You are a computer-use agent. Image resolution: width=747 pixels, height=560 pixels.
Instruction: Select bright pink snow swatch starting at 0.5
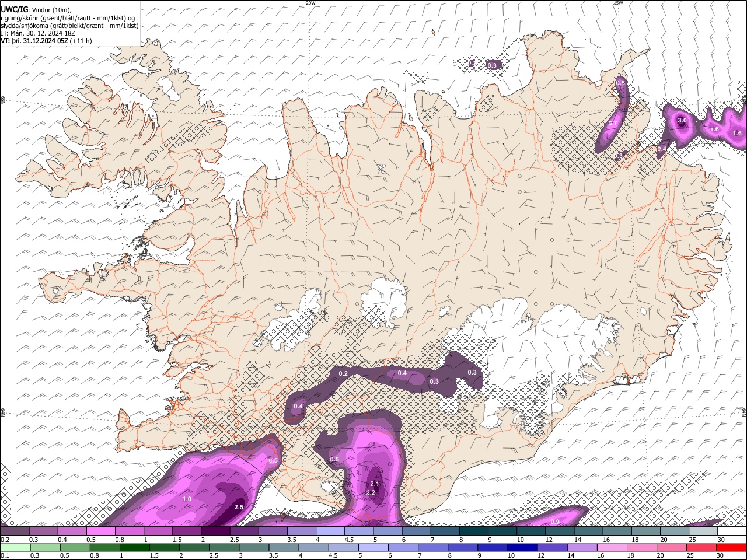[100, 531]
